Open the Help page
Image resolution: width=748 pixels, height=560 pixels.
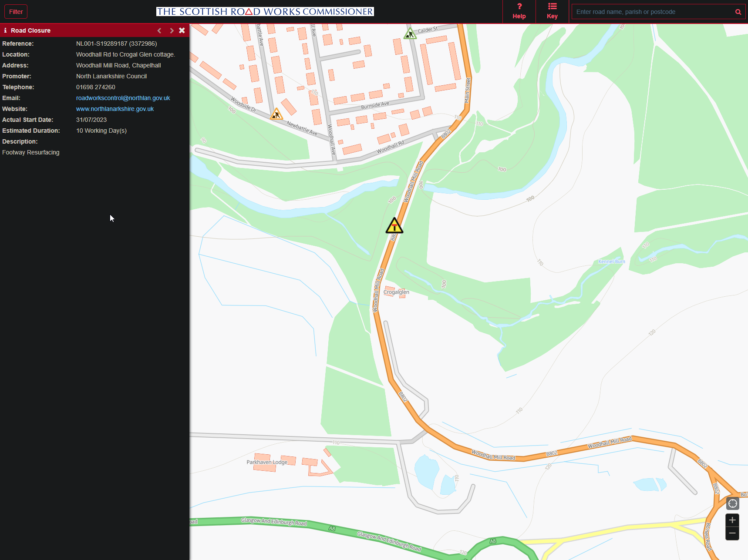click(x=519, y=11)
